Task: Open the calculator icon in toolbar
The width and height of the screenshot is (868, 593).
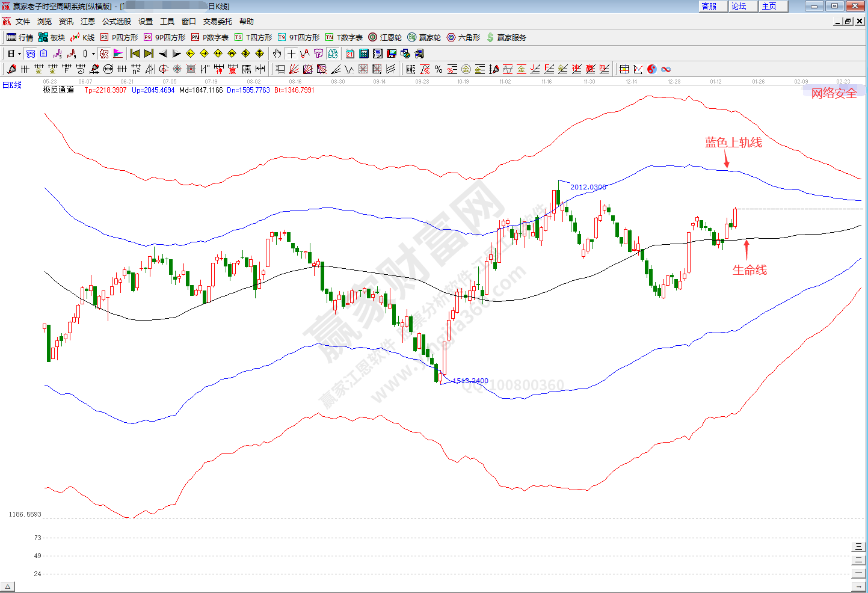Action: (x=363, y=54)
